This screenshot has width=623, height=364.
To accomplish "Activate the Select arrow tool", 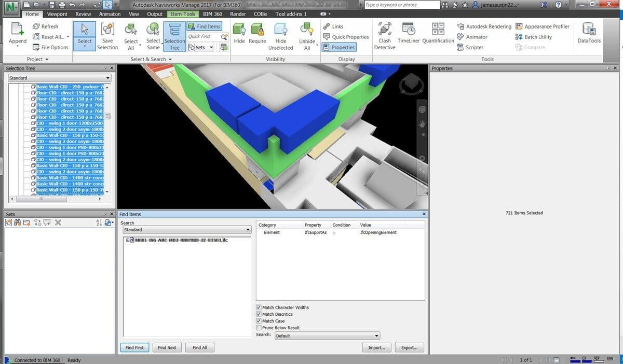I will (x=85, y=35).
